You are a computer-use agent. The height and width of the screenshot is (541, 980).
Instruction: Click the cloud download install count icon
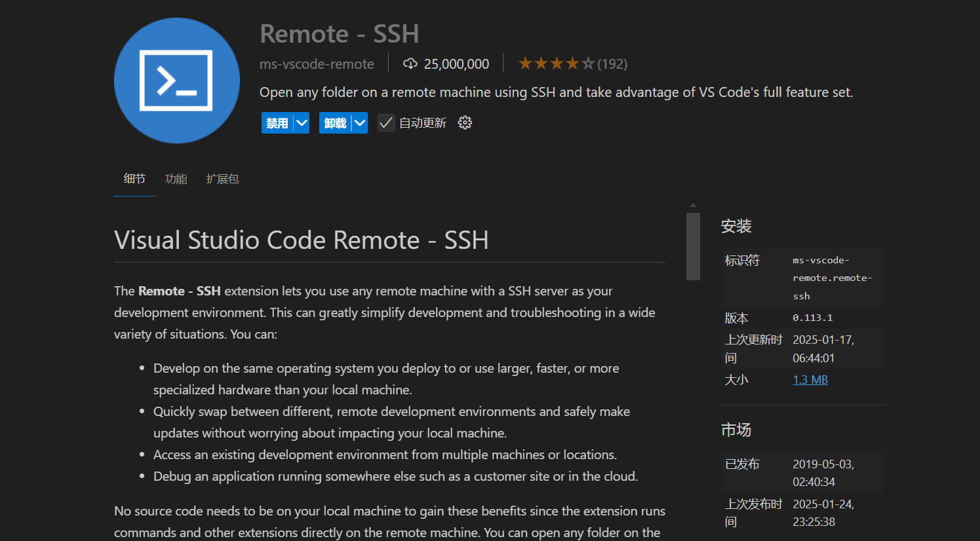[x=410, y=64]
